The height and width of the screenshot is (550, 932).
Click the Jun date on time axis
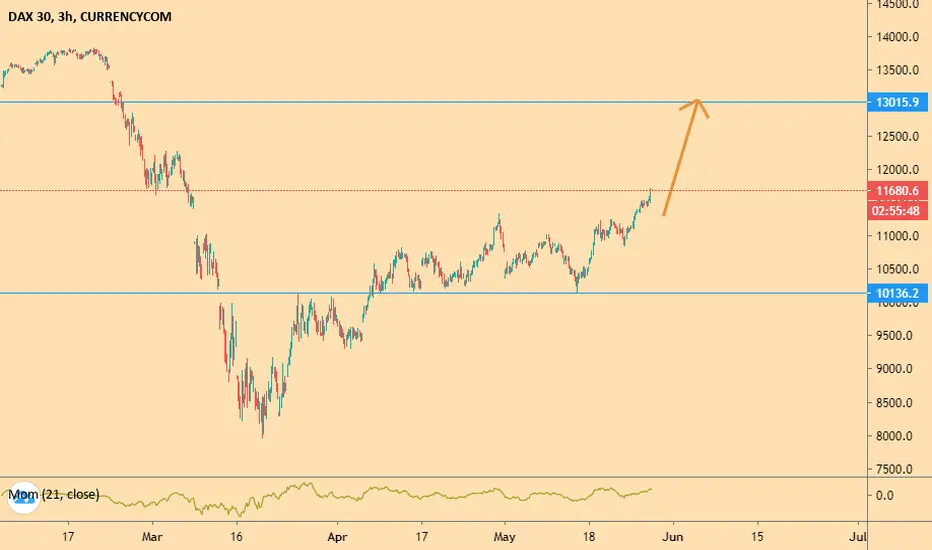tap(672, 537)
